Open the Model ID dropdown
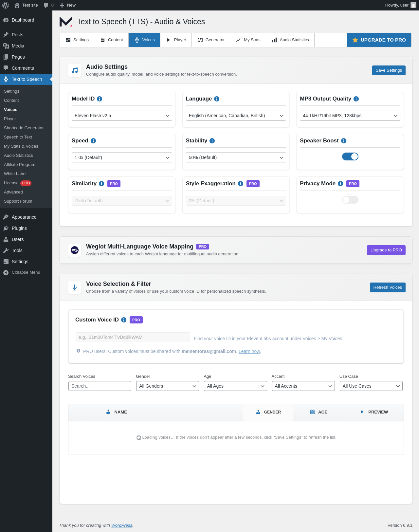Viewport: 419px width, 532px height. [122, 116]
